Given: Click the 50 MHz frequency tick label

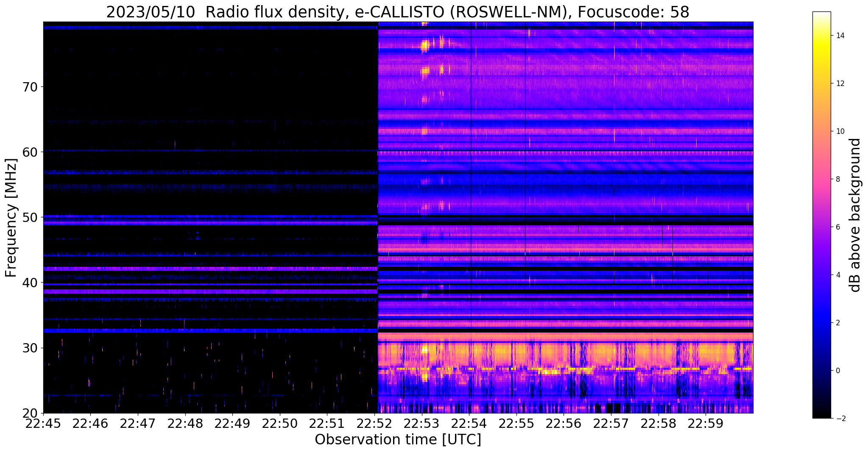Looking at the screenshot, I should [x=29, y=217].
